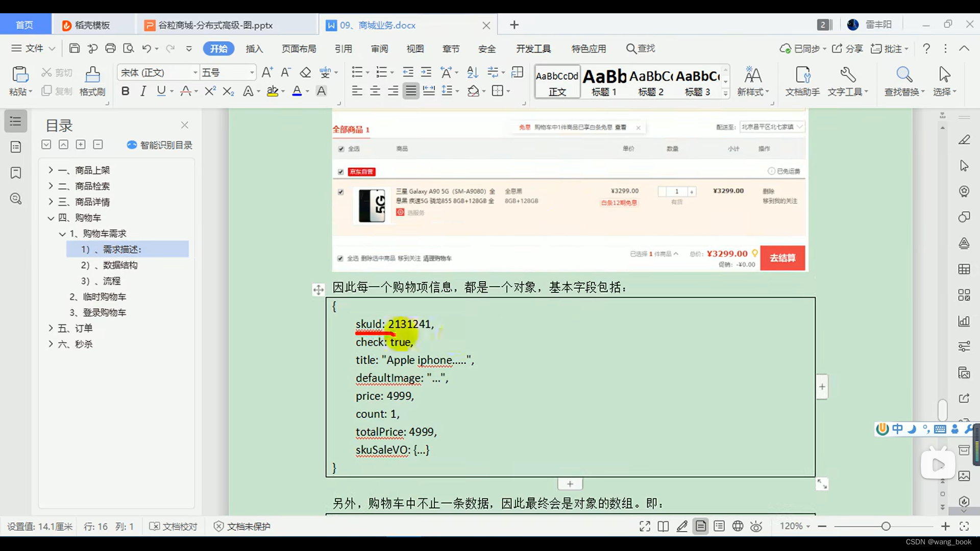Center align the paragraph
Image resolution: width=980 pixels, height=551 pixels.
(375, 91)
